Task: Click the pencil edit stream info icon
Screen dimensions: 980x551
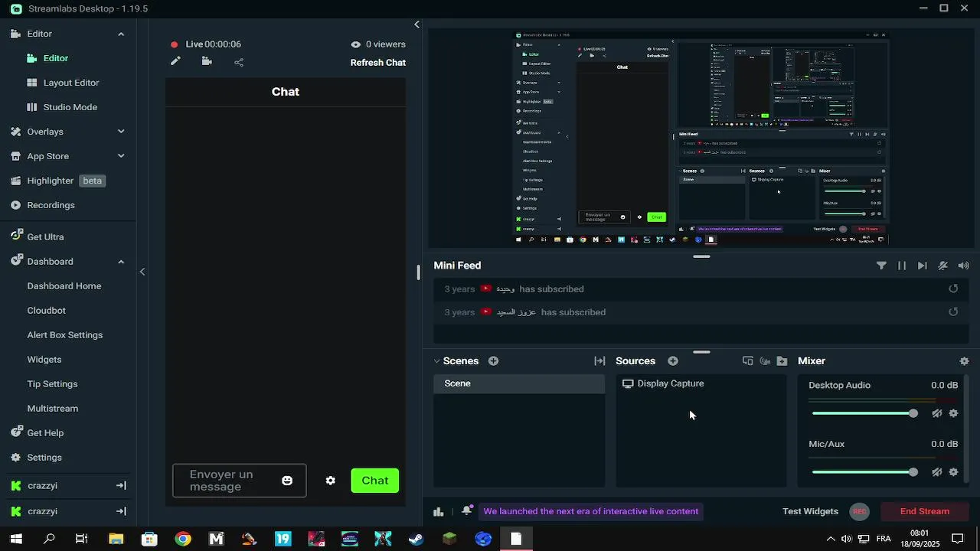Action: (175, 61)
